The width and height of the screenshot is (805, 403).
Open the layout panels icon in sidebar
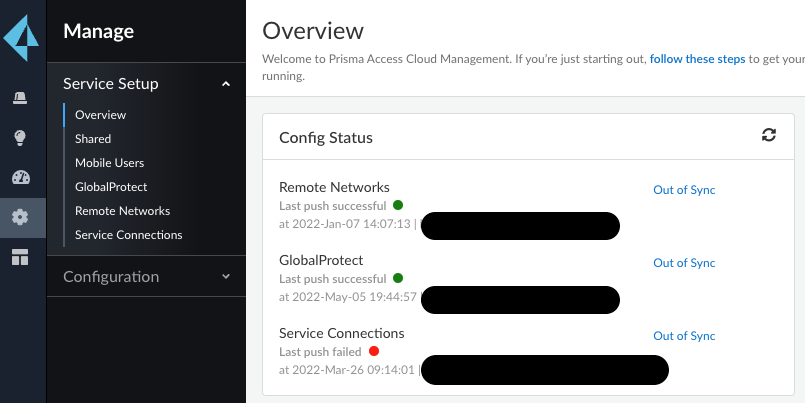21,257
